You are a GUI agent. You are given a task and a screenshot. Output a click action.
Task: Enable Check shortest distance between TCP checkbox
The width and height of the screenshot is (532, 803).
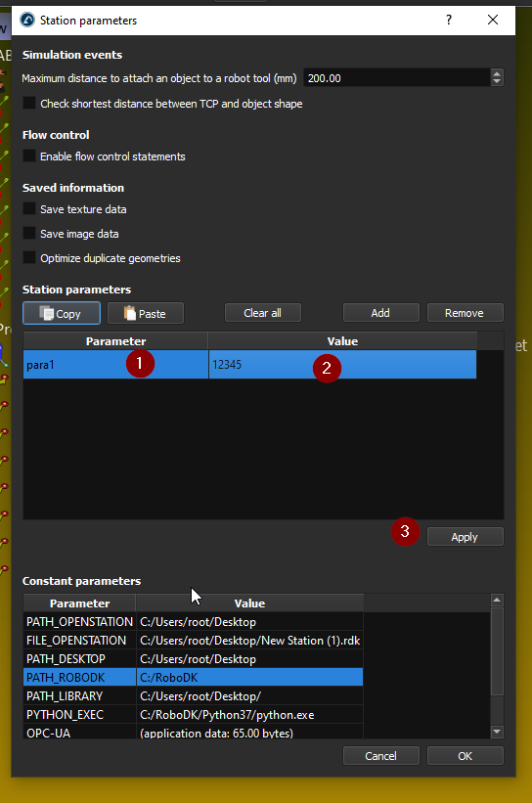[29, 103]
